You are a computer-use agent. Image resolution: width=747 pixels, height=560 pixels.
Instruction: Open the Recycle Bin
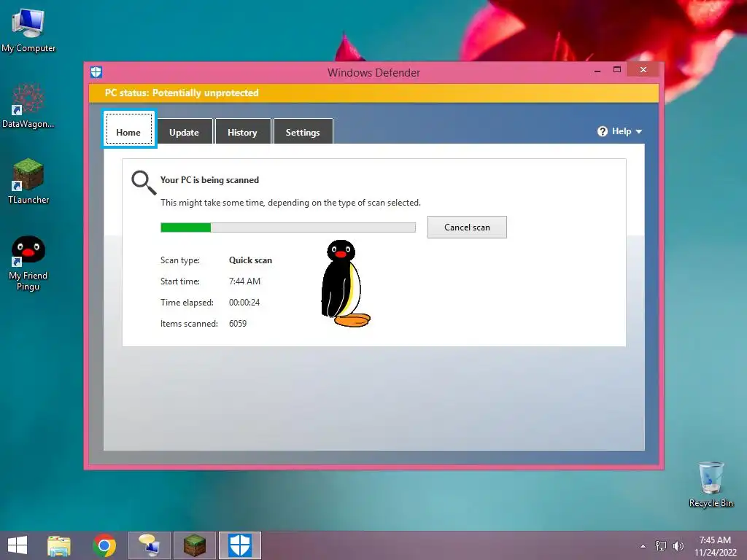click(x=711, y=484)
